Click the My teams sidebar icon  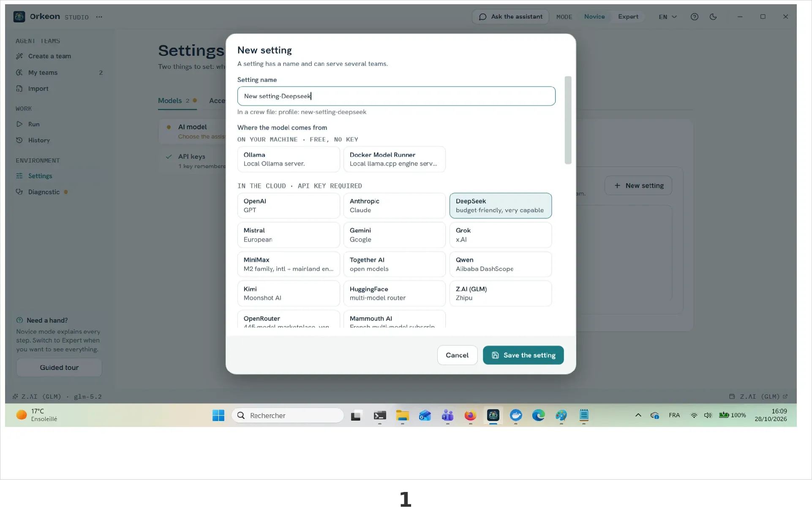[19, 73]
